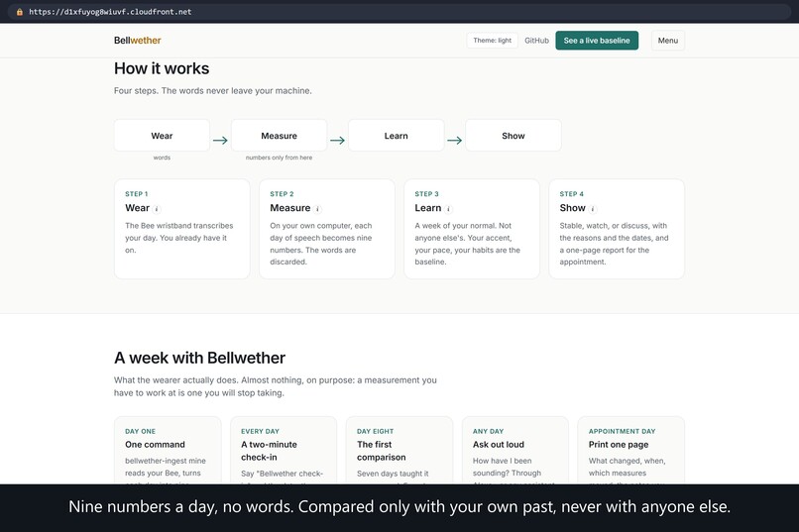Viewport: 799px width, 532px height.
Task: Open the Menu button in header
Action: 667,41
